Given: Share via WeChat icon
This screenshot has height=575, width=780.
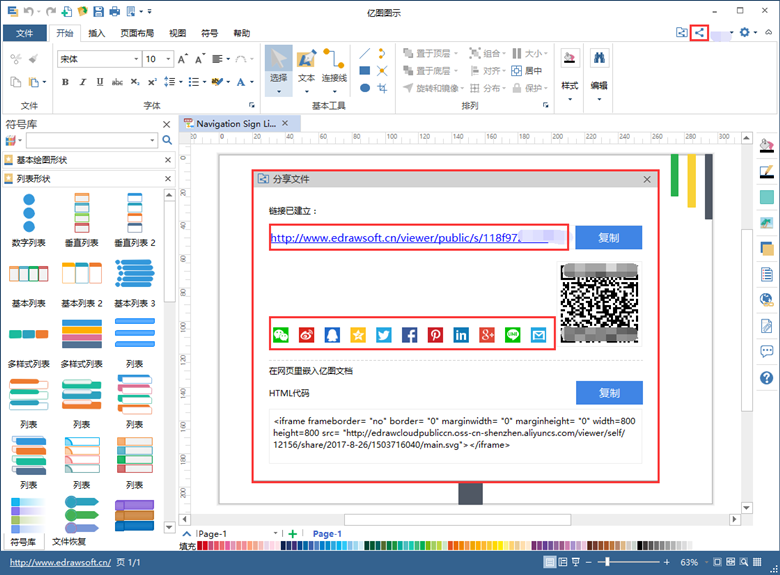Looking at the screenshot, I should coord(281,335).
